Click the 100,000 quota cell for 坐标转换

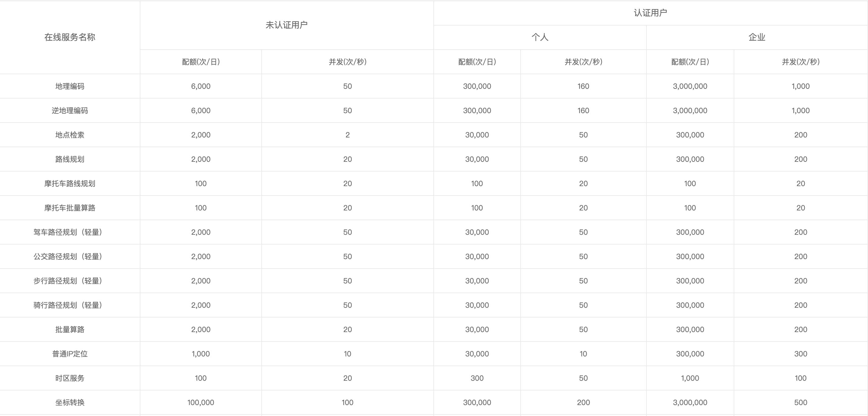tap(201, 402)
